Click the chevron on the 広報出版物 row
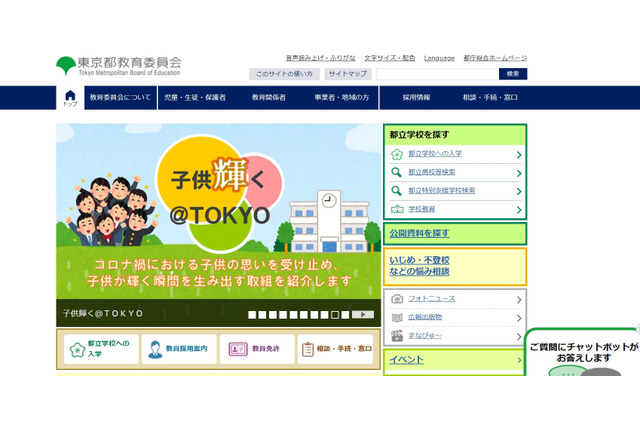640x426 pixels. tap(519, 318)
